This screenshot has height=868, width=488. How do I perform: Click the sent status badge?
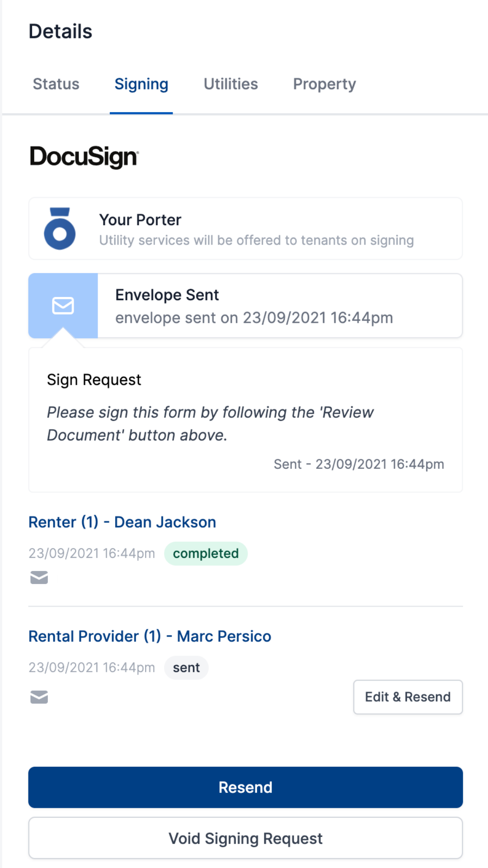coord(186,667)
